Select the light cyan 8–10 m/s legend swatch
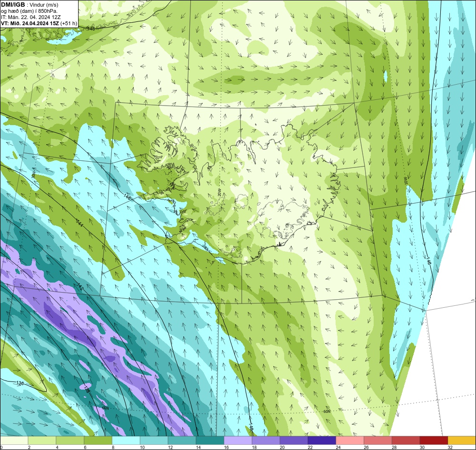 tap(126, 440)
